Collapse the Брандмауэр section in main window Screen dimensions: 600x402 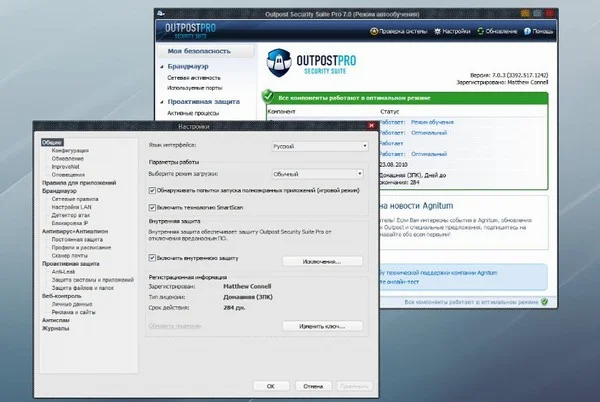[x=162, y=67]
